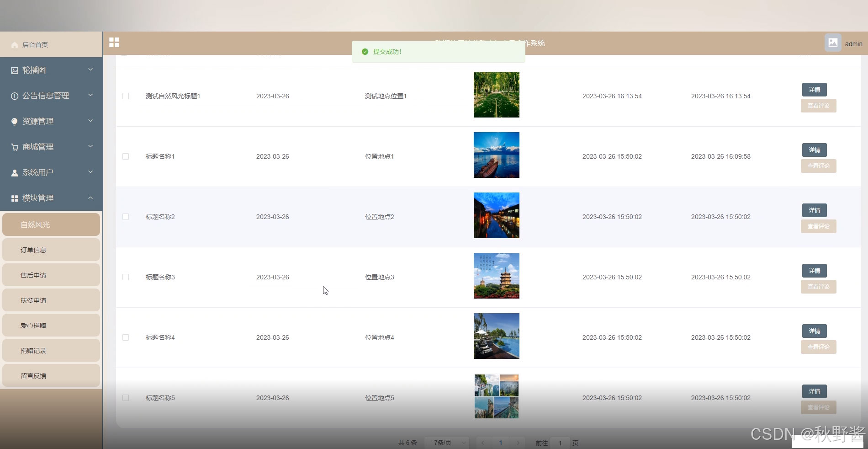Click 查看评论 for 标题名称5 row
This screenshot has width=868, height=449.
(819, 407)
